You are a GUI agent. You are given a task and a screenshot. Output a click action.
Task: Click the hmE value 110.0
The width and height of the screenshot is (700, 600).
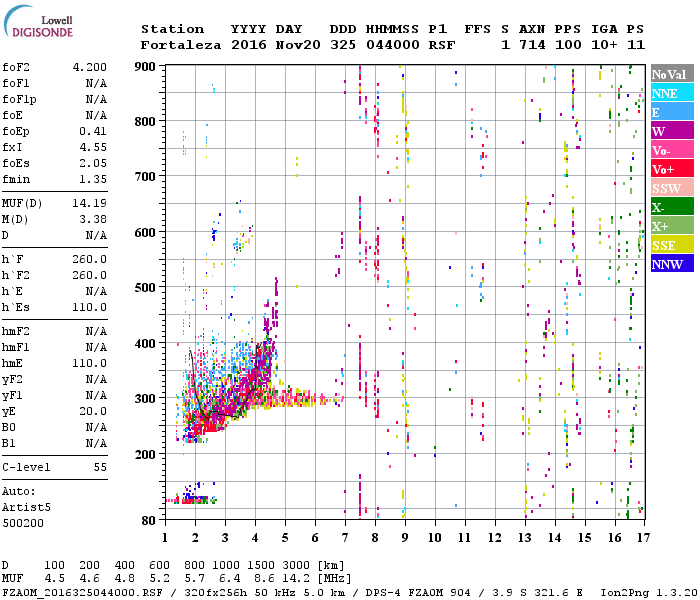[90, 363]
